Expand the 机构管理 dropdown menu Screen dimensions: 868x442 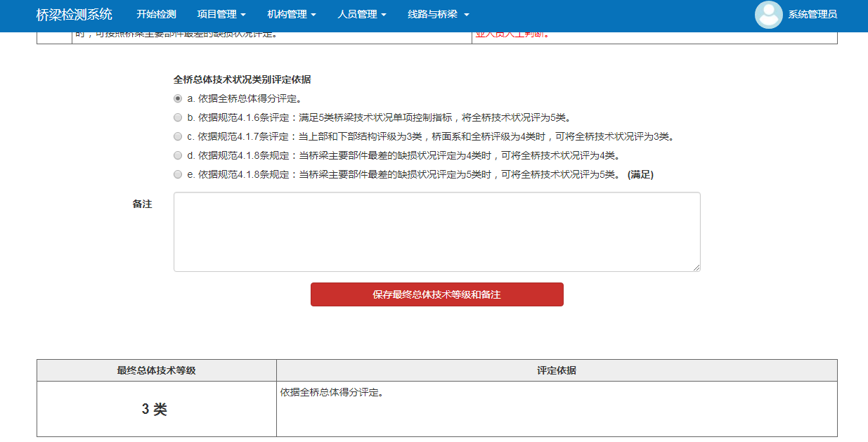[292, 15]
